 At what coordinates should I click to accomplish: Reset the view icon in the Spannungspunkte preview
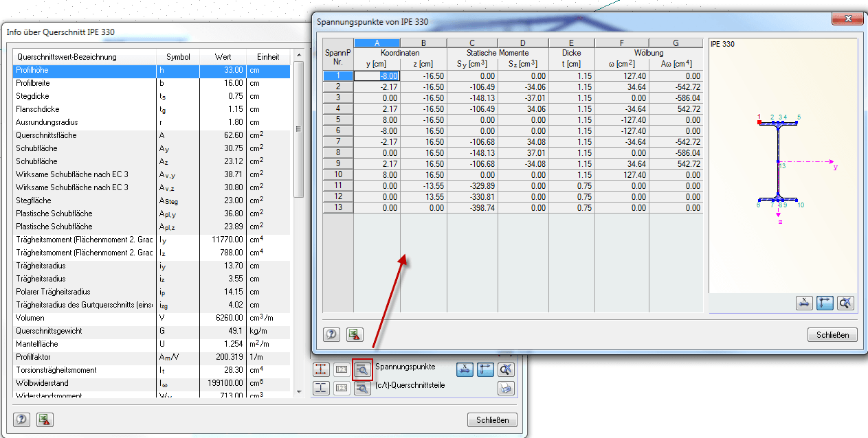click(x=846, y=302)
